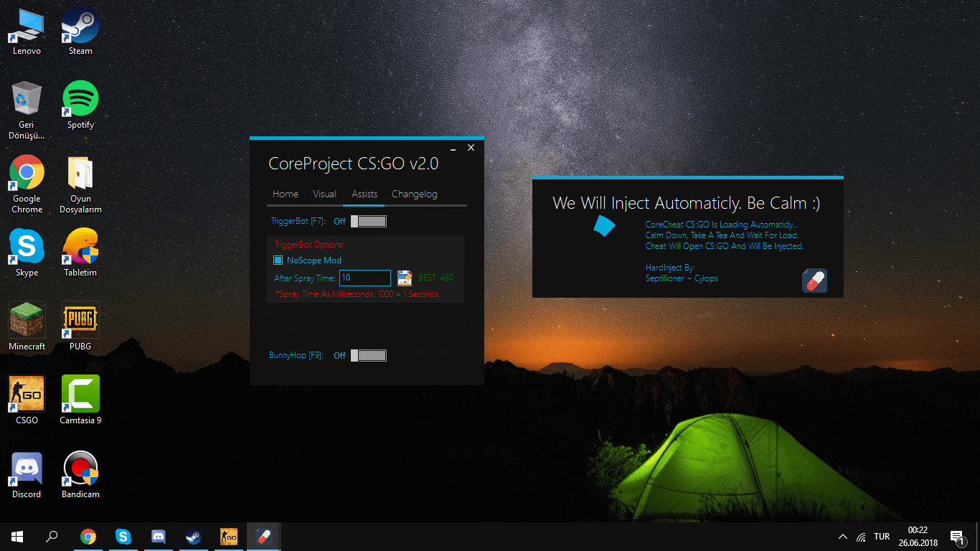The image size is (980, 551).
Task: Open the Windows Start menu
Action: 17,537
